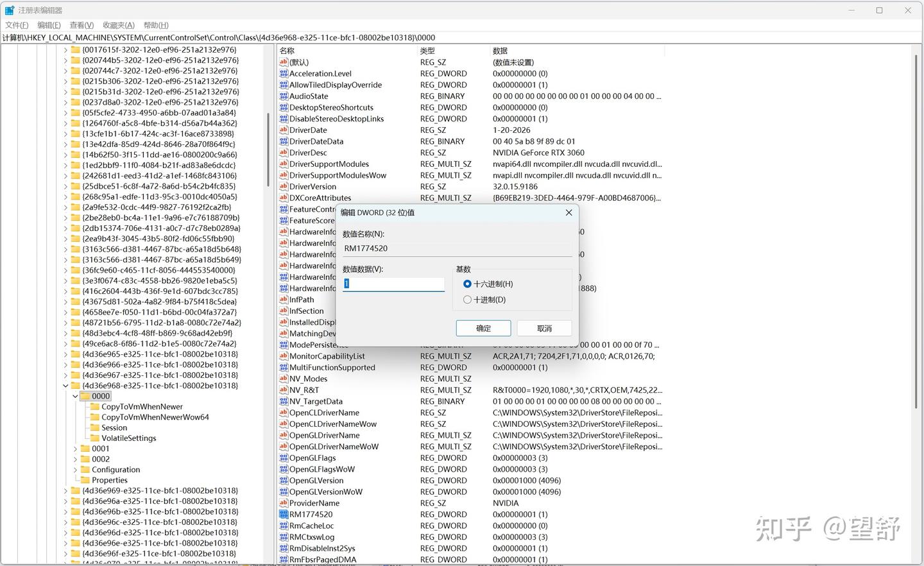Click the folder icon of key 0000
The image size is (924, 566).
tap(85, 396)
